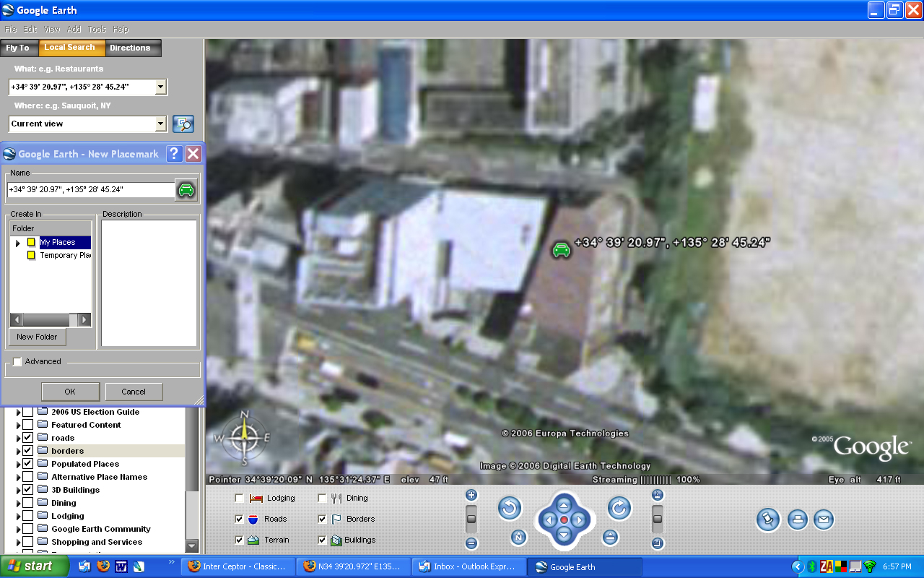Open the What search dropdown arrow
This screenshot has width=924, height=578.
161,87
